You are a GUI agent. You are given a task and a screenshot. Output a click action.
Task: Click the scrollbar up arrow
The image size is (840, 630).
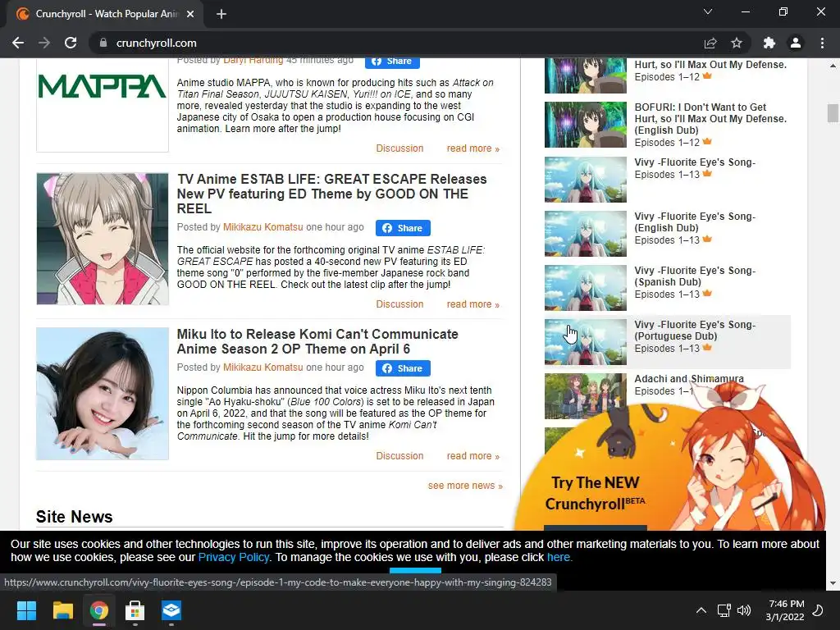click(833, 66)
